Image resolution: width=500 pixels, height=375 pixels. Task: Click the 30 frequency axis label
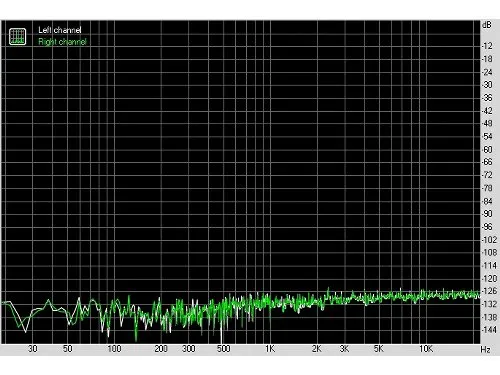click(33, 349)
